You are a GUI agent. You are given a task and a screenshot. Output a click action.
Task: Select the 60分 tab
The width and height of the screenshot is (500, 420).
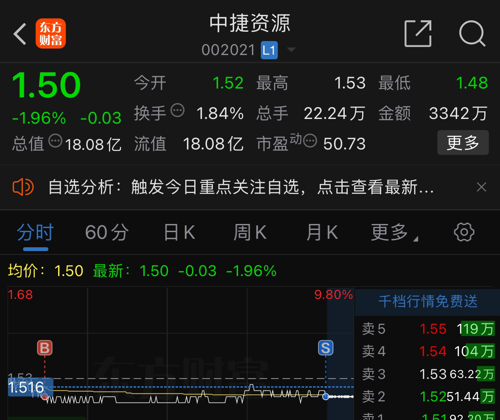coord(107,232)
